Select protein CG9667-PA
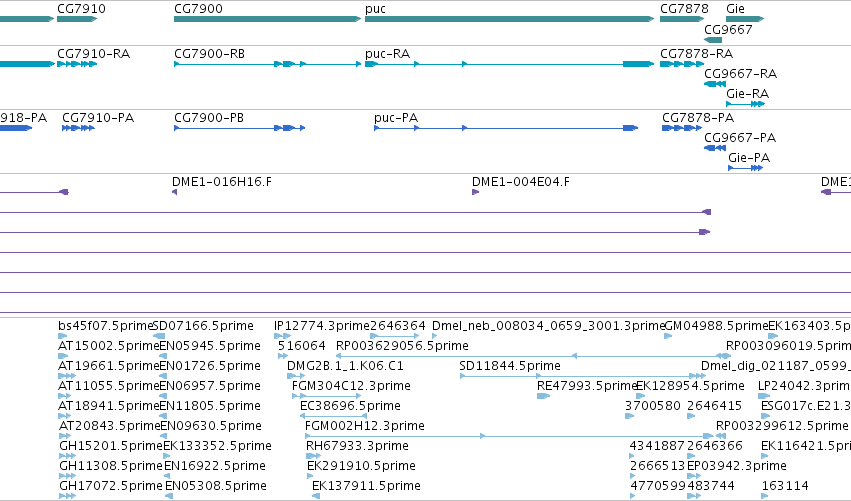This screenshot has height=501, width=851. (740, 137)
